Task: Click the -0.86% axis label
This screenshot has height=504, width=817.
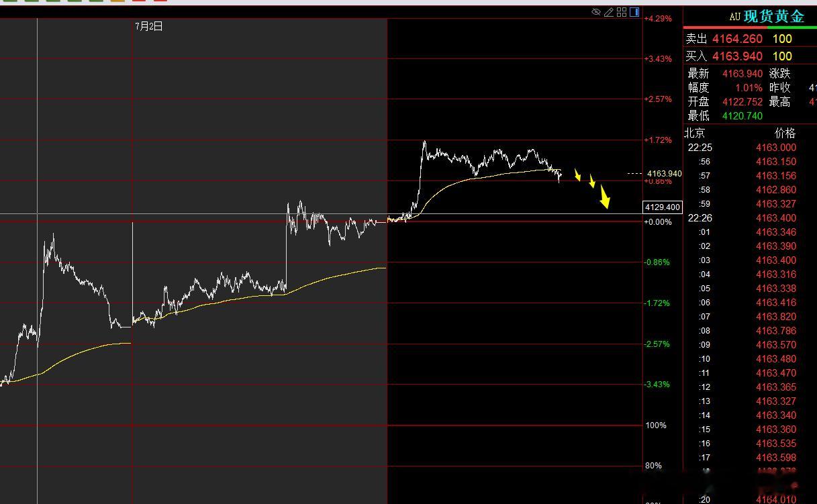Action: 658,262
